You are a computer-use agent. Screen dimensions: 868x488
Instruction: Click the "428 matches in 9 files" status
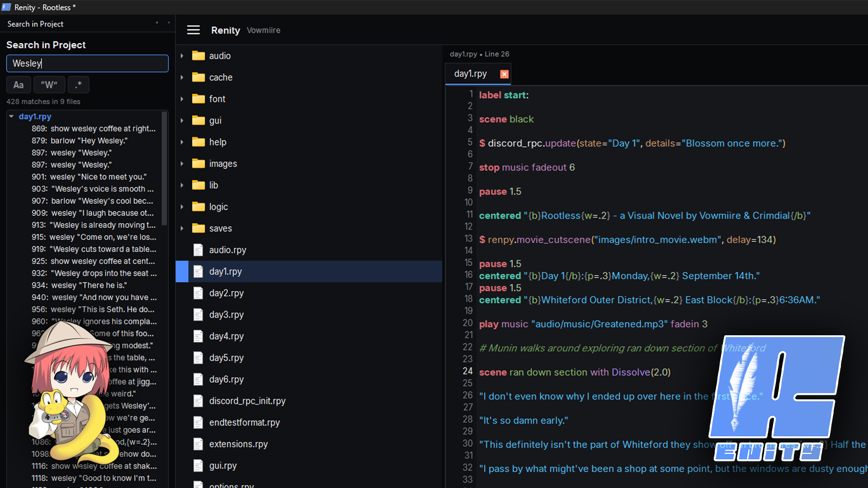pyautogui.click(x=43, y=102)
